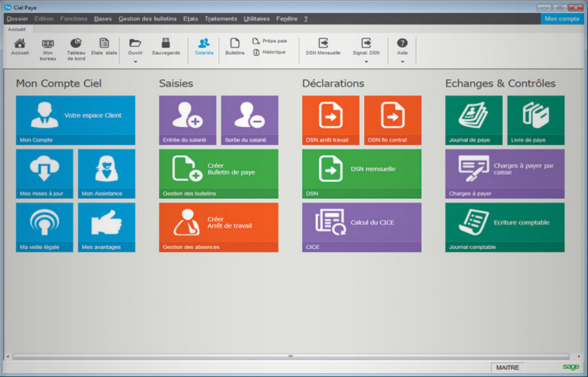Open Journal de paye tile
588x377 pixels.
(474, 120)
